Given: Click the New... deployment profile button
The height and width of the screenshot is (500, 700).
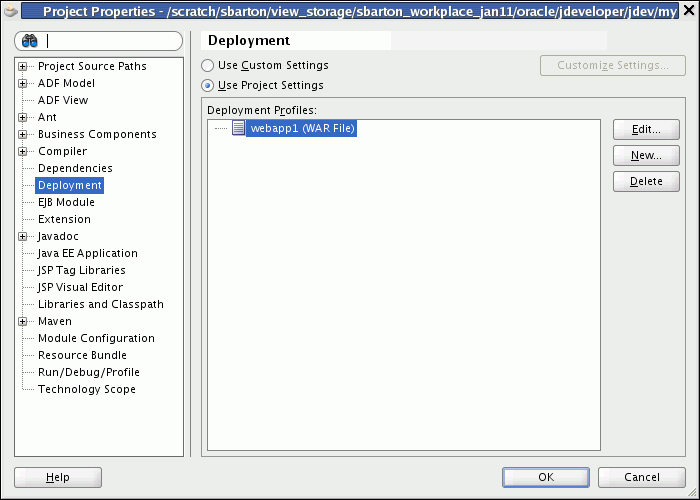Looking at the screenshot, I should pyautogui.click(x=646, y=155).
